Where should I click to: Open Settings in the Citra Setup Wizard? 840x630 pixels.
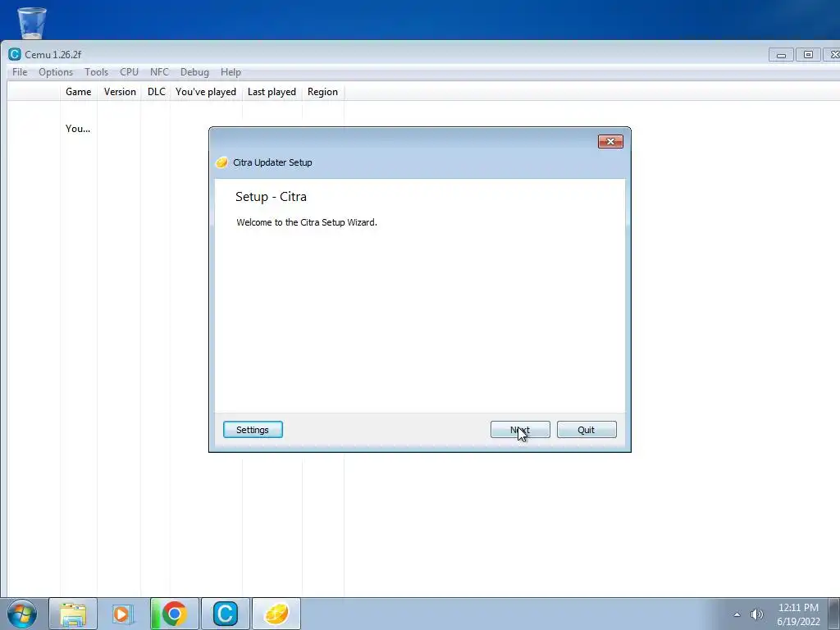coord(253,430)
